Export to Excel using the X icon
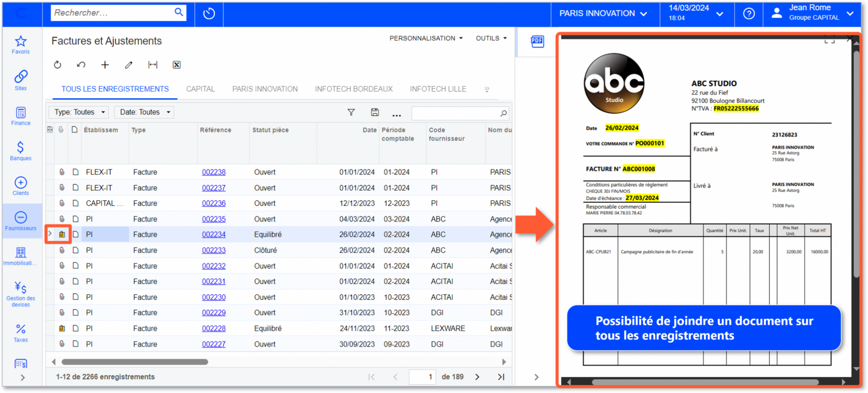Screen dimensions: 868x393 [177, 65]
